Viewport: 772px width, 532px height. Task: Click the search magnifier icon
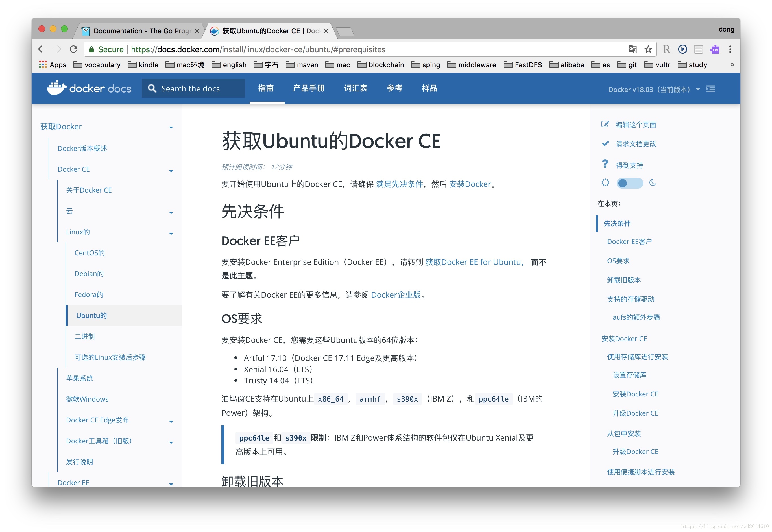(152, 88)
